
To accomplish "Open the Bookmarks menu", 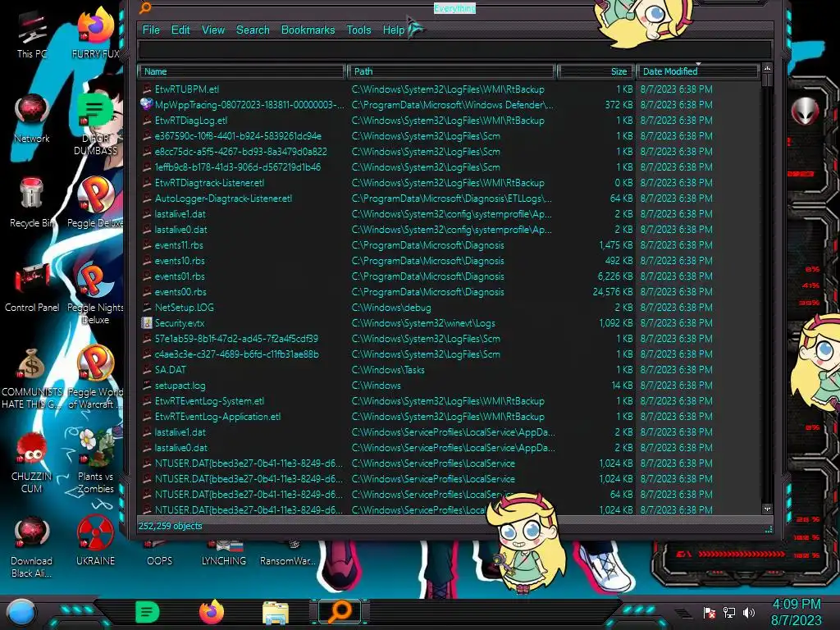I will [308, 30].
